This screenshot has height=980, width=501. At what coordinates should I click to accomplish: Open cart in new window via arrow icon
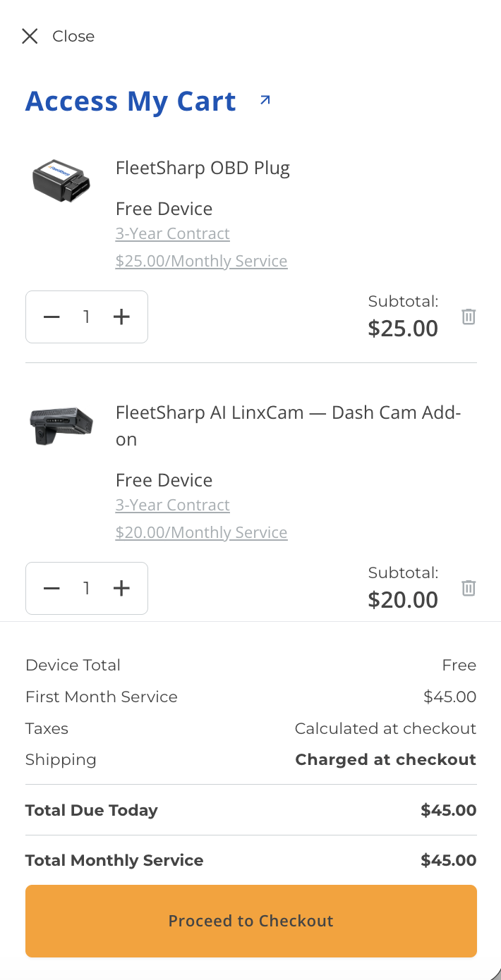[264, 100]
